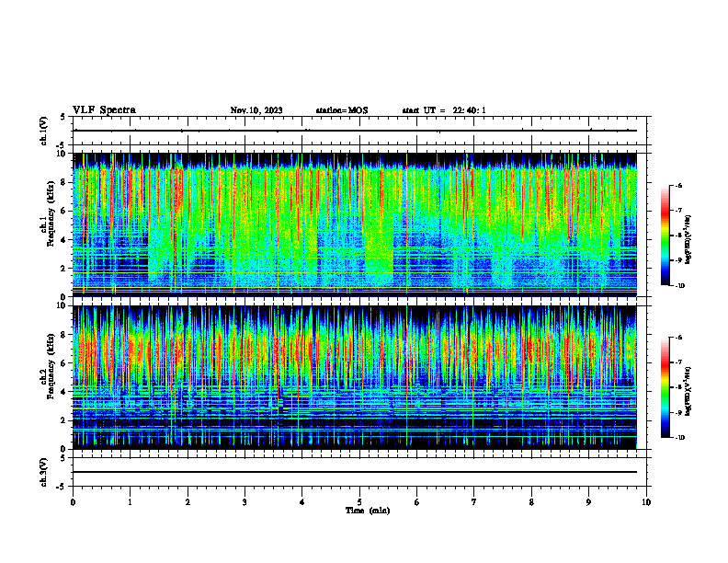Select the "start UT = 22:40: 1" text
The width and height of the screenshot is (728, 563).
coord(444,110)
